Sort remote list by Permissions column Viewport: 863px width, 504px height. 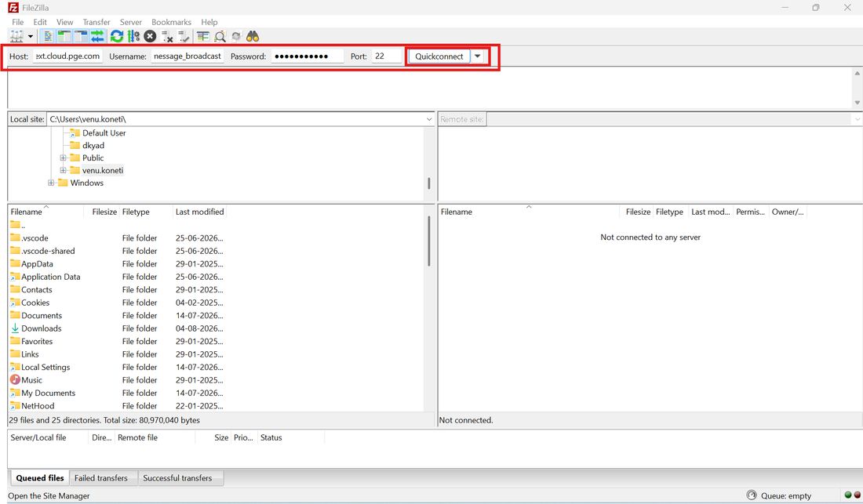click(x=750, y=212)
